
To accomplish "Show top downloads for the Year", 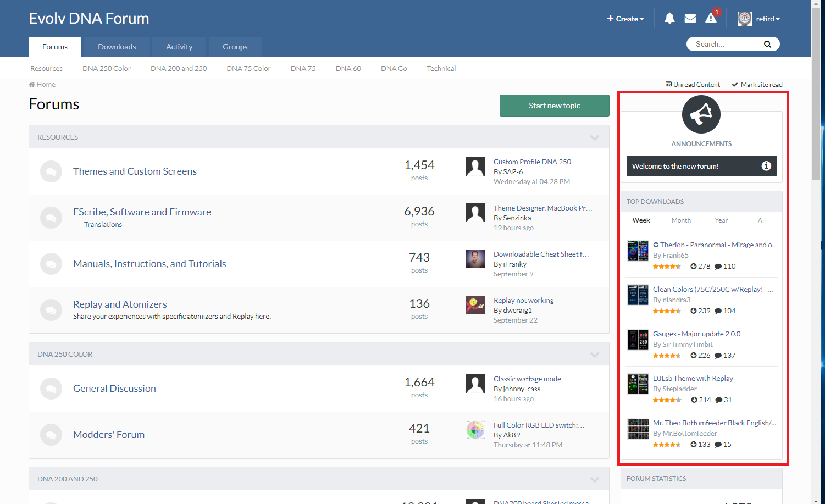I will 721,220.
